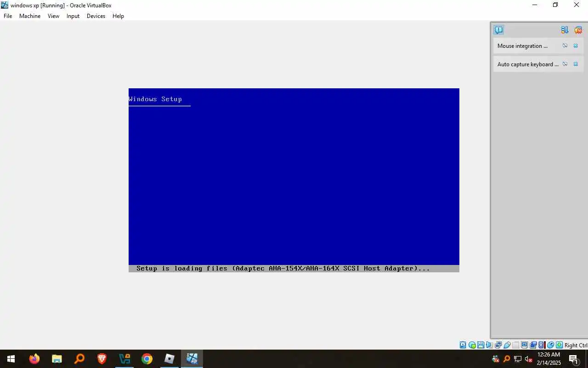This screenshot has height=368, width=588.
Task: Click the shared folders status icon
Action: [516, 345]
